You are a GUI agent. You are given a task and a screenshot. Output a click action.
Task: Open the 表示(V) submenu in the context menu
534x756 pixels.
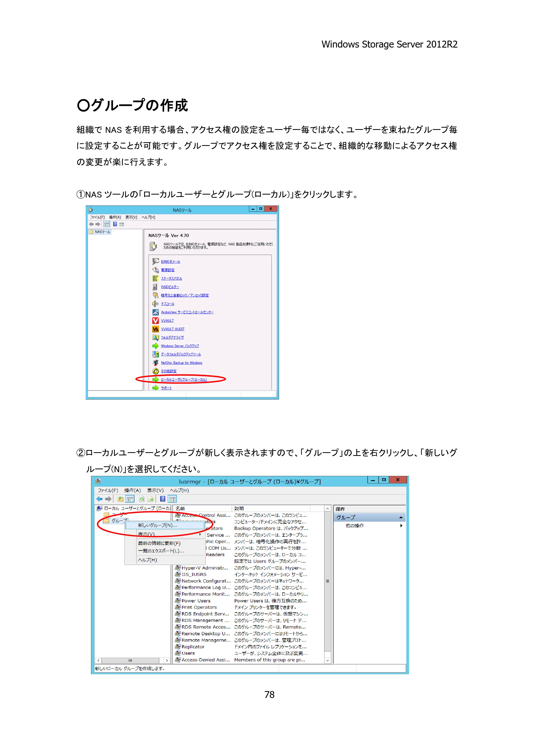(165, 534)
